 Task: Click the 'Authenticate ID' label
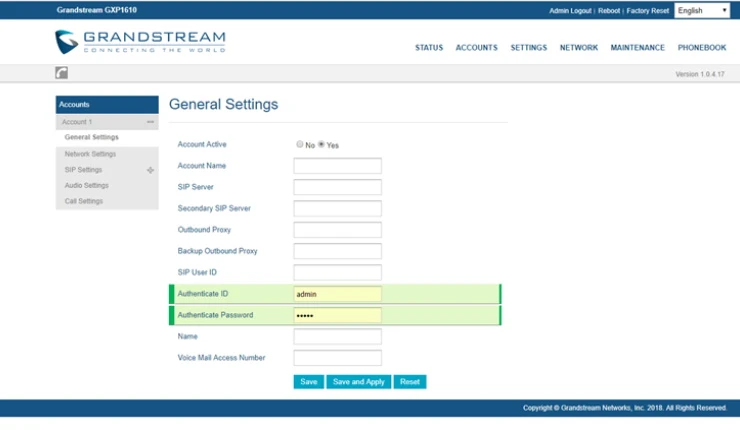tap(203, 294)
